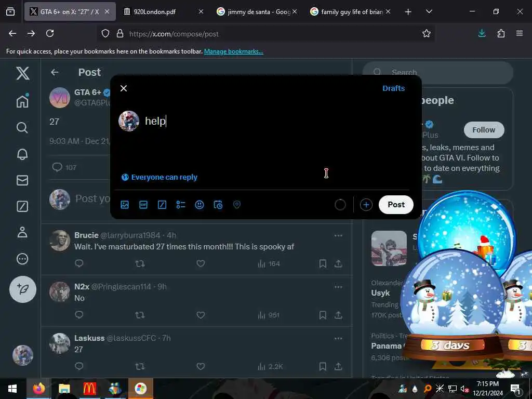View analytics 951 on N2x's reply
Viewport: 532px width, 399px height.
click(269, 315)
